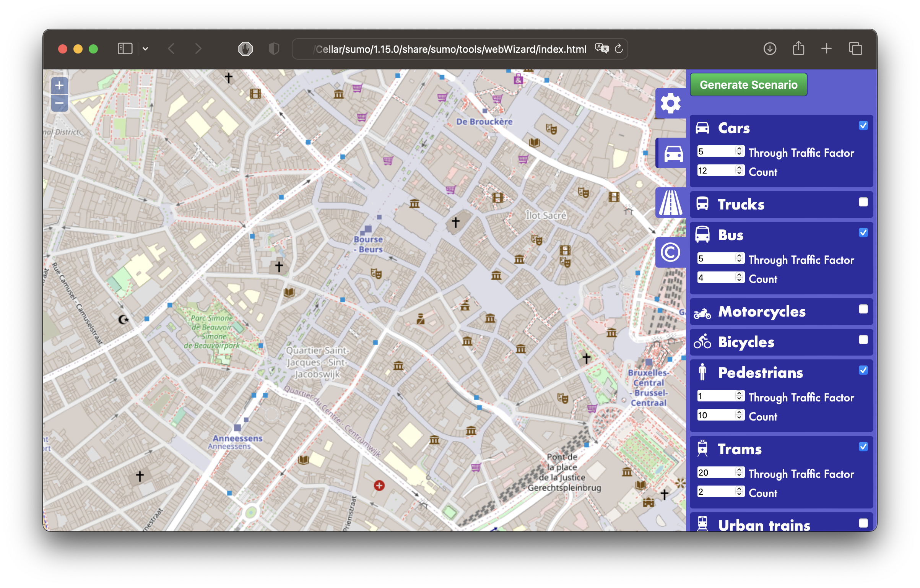Click the Generate Scenario button
This screenshot has height=588, width=920.
(x=748, y=84)
